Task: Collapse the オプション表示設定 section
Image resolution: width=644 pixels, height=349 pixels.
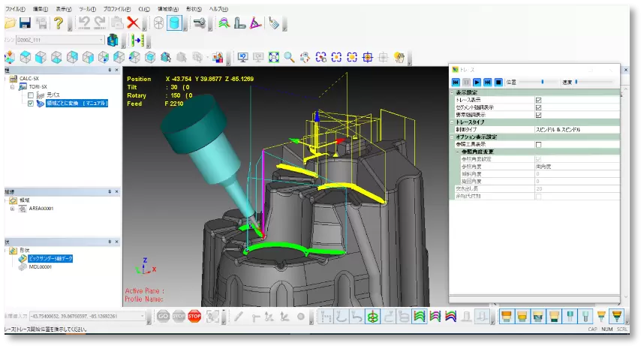Action: pos(453,137)
